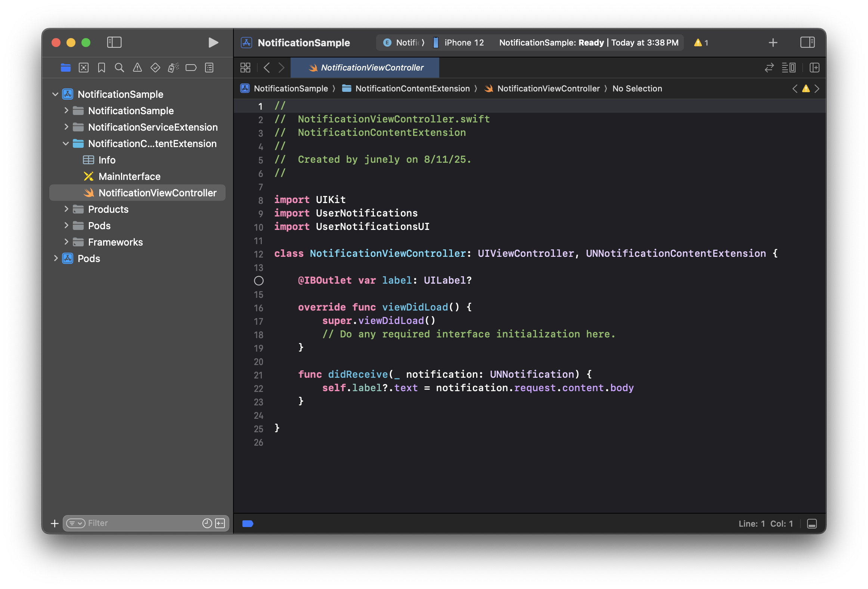Choose iPhone 12 run destination
Viewport: 868px width, 589px height.
coord(463,43)
